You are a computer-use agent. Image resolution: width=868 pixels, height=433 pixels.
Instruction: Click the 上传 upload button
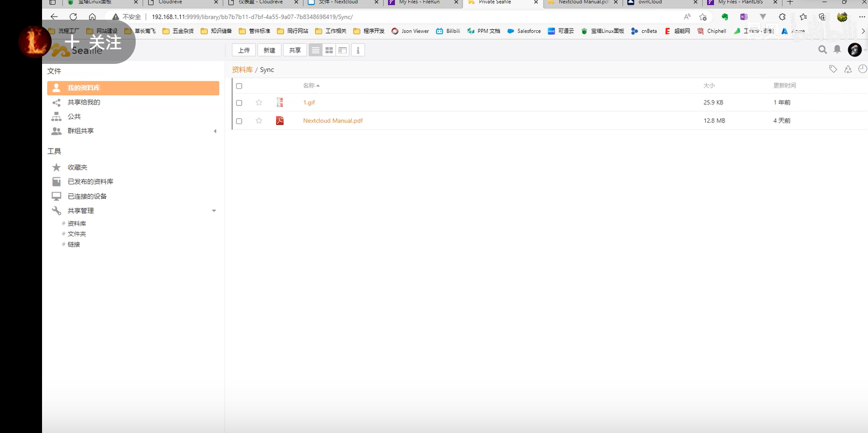[x=244, y=50]
